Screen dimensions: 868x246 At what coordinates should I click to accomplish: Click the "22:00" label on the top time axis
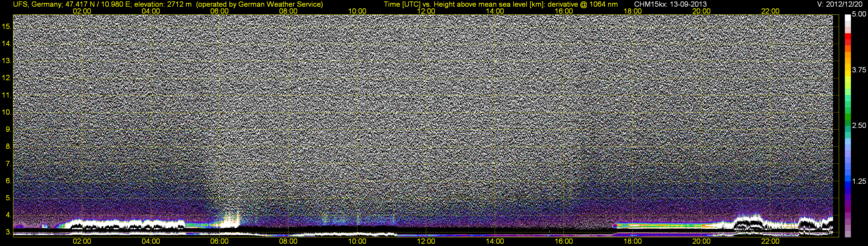[x=770, y=11]
